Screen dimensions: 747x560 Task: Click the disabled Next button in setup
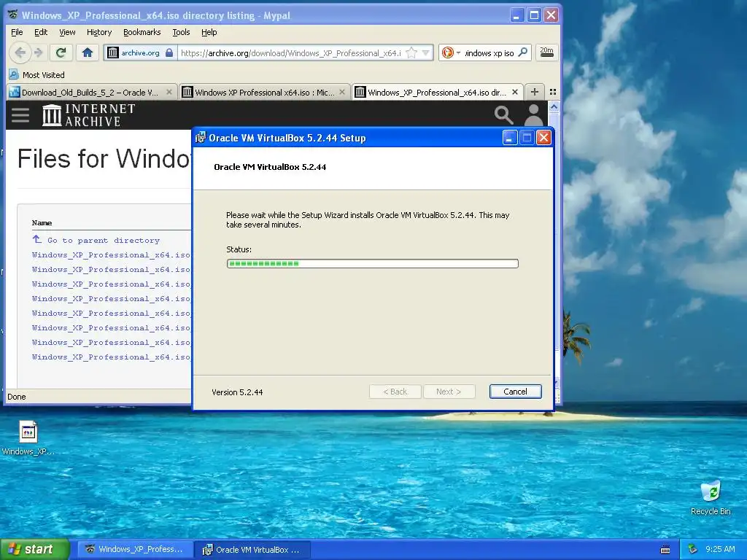[449, 392]
